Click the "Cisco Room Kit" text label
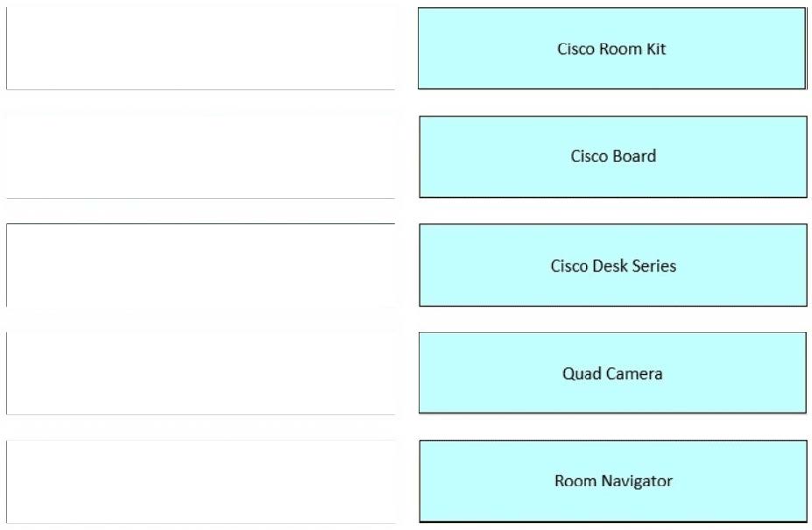The width and height of the screenshot is (812, 530). click(611, 49)
